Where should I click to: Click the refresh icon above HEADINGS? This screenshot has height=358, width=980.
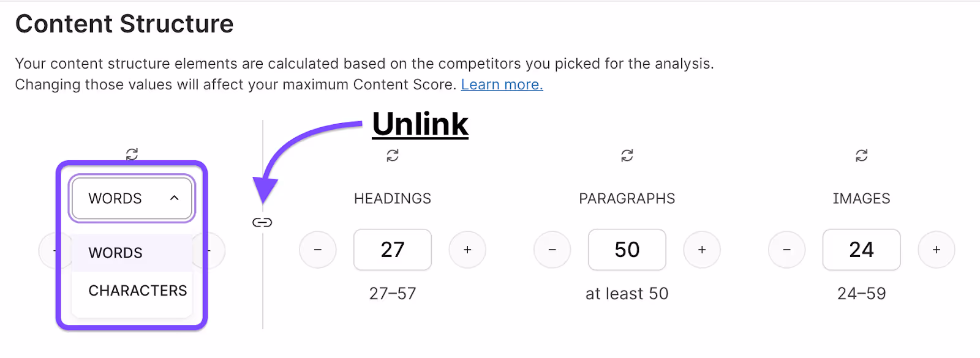pos(393,155)
